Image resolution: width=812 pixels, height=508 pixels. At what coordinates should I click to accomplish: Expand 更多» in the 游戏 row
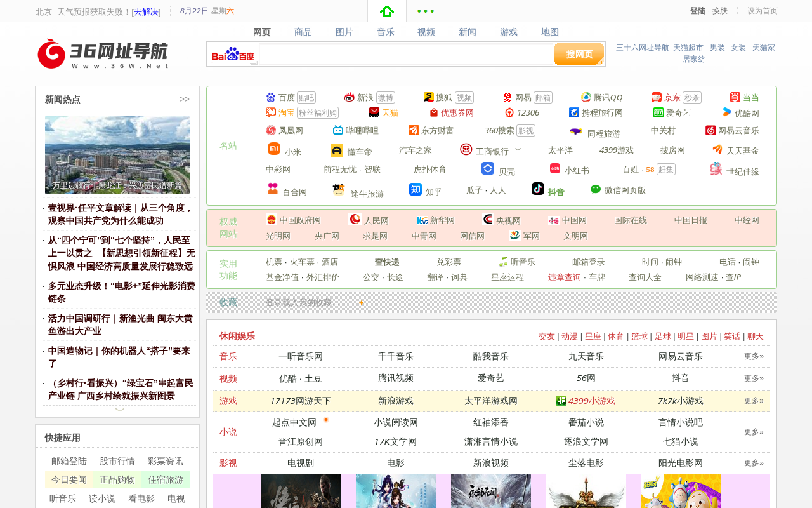pos(754,401)
